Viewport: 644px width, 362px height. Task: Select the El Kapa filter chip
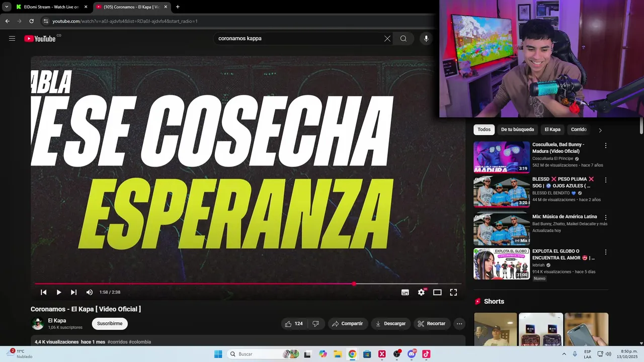552,130
